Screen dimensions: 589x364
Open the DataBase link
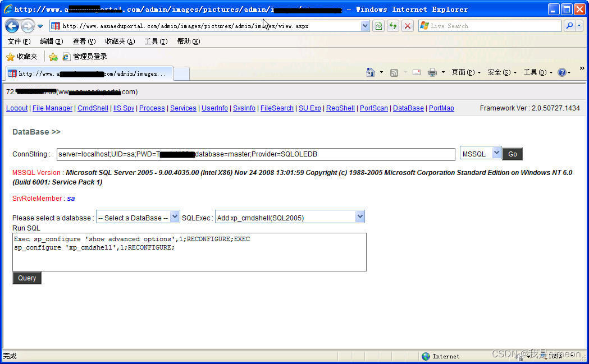(408, 108)
